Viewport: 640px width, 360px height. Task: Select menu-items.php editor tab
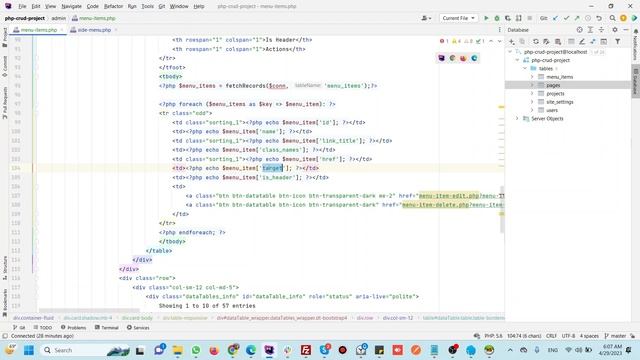coord(38,30)
